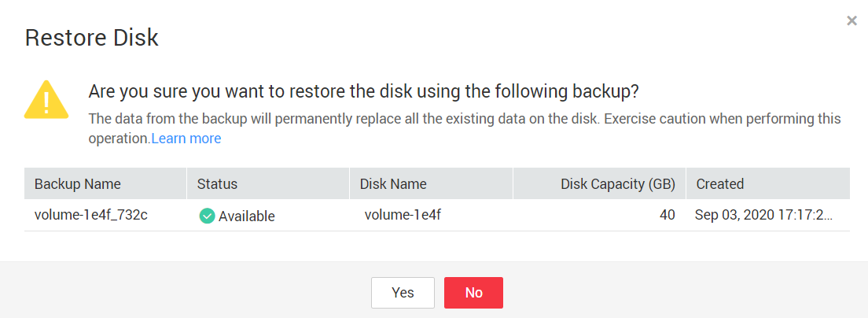Click the disk capacity value 40
868x318 pixels.
click(668, 215)
